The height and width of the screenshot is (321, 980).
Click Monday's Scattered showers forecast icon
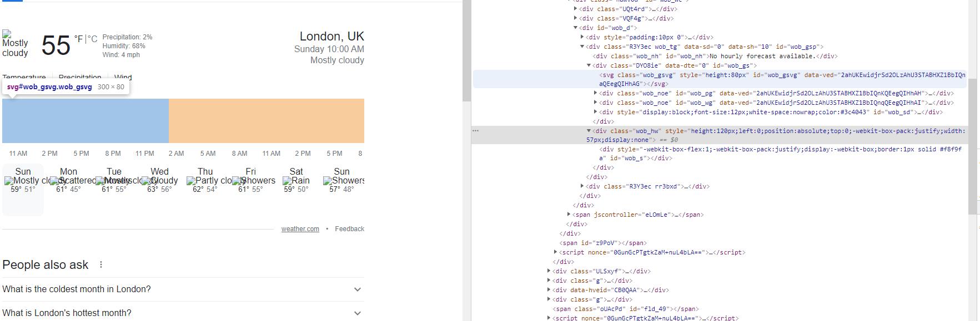click(68, 181)
